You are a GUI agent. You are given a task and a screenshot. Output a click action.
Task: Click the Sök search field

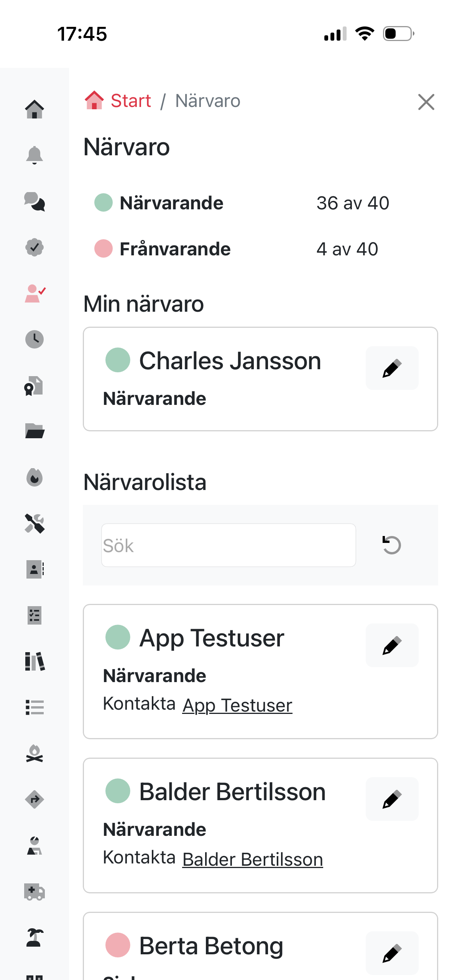tap(228, 545)
